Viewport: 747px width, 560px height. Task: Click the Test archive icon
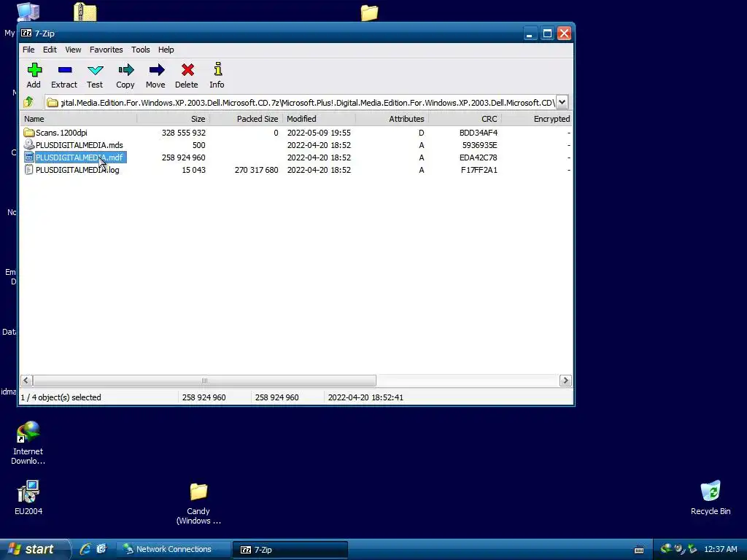point(95,70)
